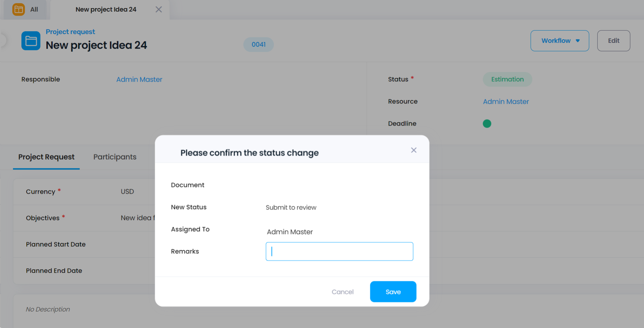This screenshot has width=644, height=328.
Task: Click the Remarks label in dialog
Action: [x=185, y=251]
